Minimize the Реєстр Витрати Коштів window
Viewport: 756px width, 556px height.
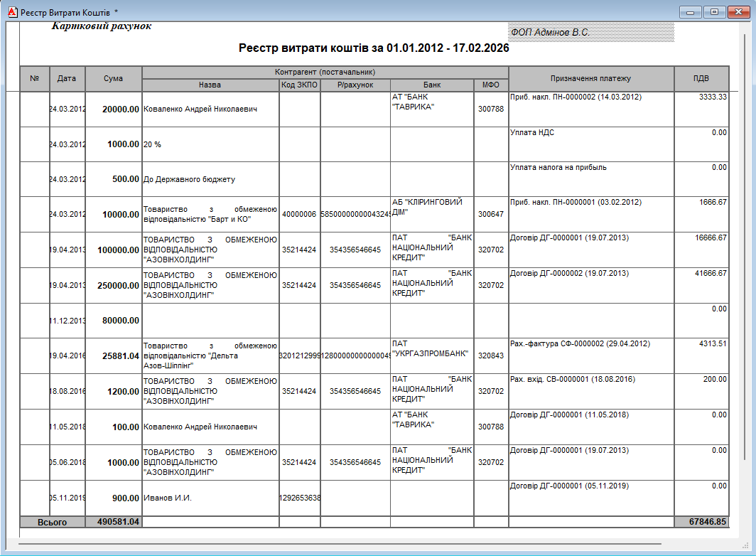click(690, 12)
